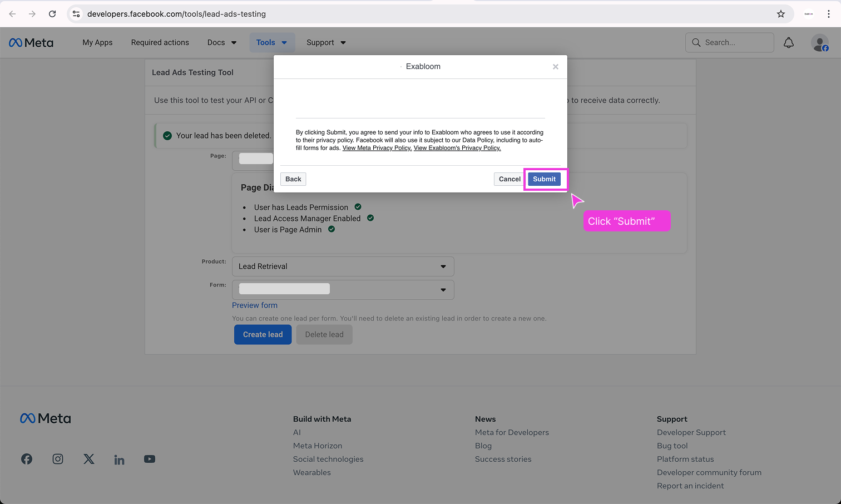Click the Submit button in the Exabloom dialog
Viewport: 841px width, 504px height.
click(544, 179)
